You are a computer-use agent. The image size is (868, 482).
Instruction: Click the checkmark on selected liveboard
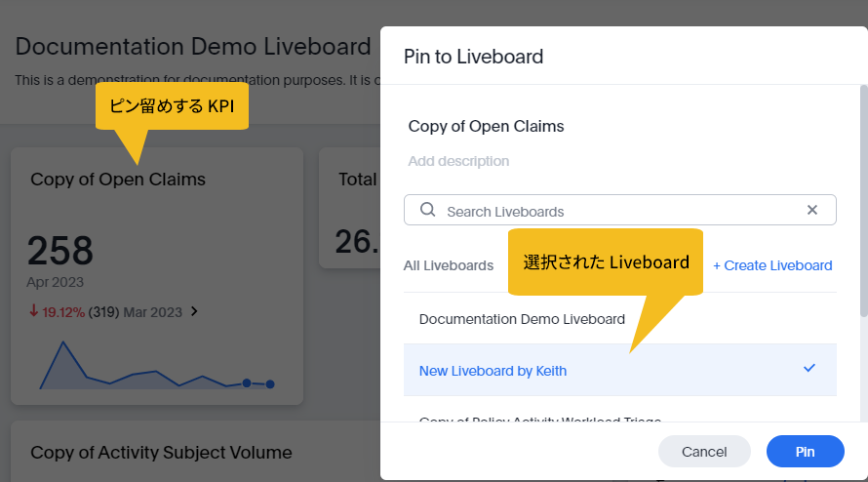click(x=809, y=368)
